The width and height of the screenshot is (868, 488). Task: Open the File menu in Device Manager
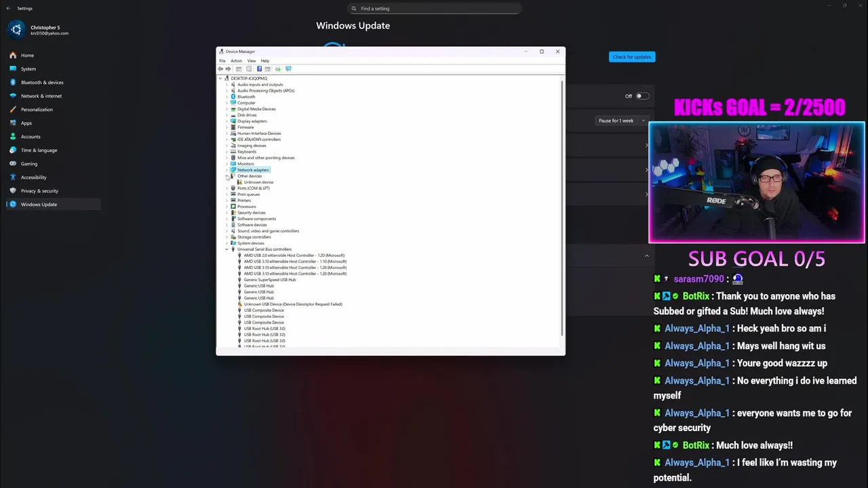pyautogui.click(x=222, y=61)
